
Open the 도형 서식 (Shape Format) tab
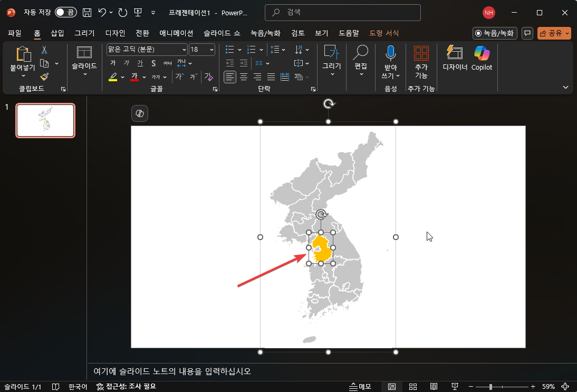click(x=382, y=33)
